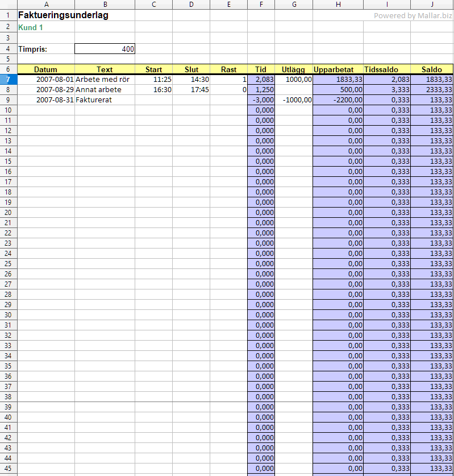Image resolution: width=454 pixels, height=476 pixels.
Task: Select the end time 17:45 cell
Action: click(x=191, y=89)
